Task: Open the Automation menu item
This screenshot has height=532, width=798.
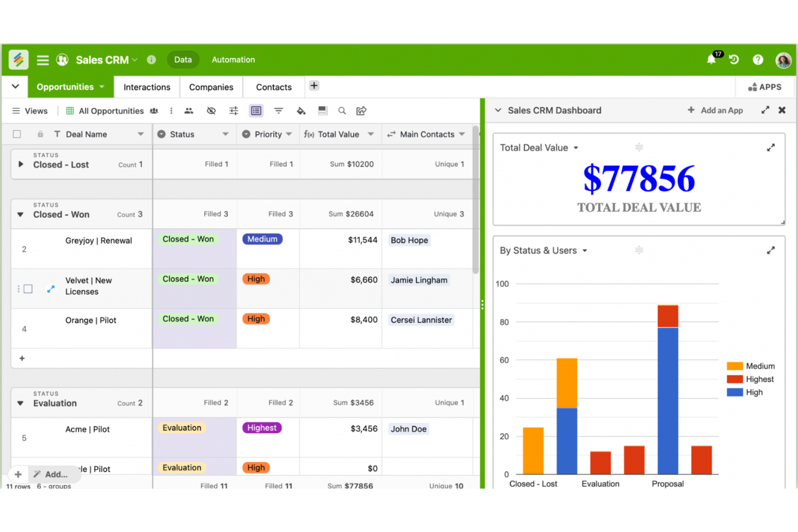Action: pos(233,59)
